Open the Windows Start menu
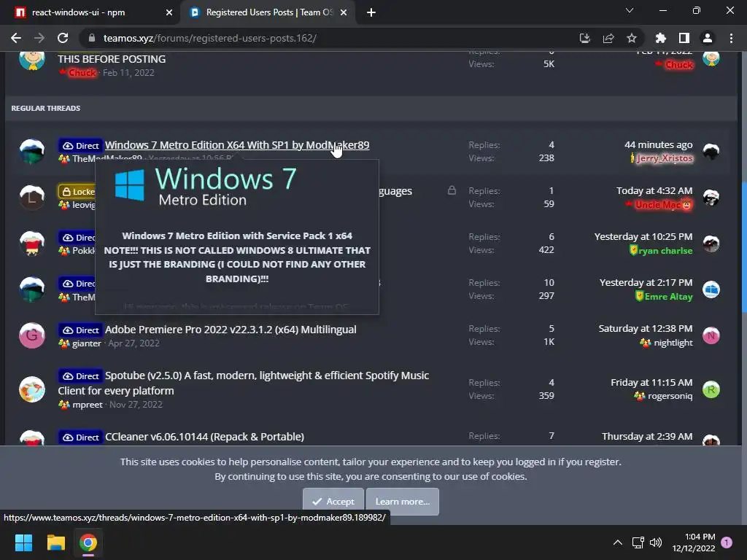Image resolution: width=747 pixels, height=560 pixels. [23, 542]
